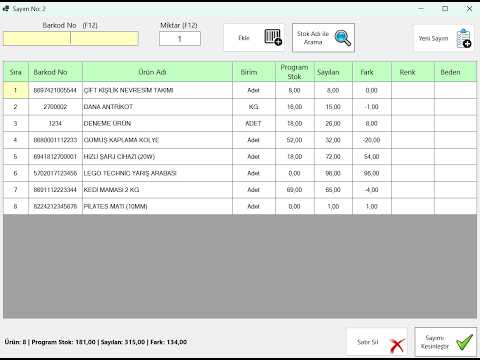Click the Fark value -4,00
480x360 pixels.
372,190
